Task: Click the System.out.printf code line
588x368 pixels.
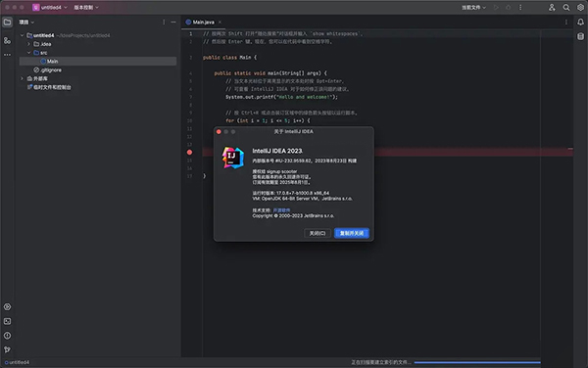Action: pos(281,97)
